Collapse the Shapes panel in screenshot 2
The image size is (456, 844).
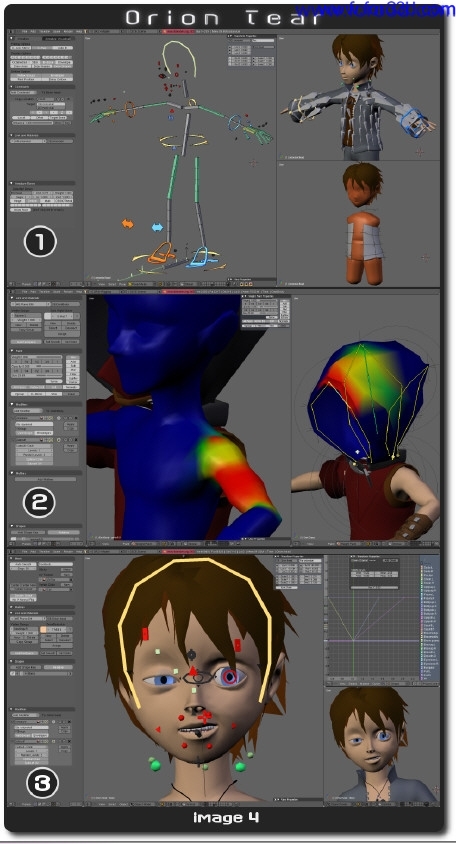[12, 526]
